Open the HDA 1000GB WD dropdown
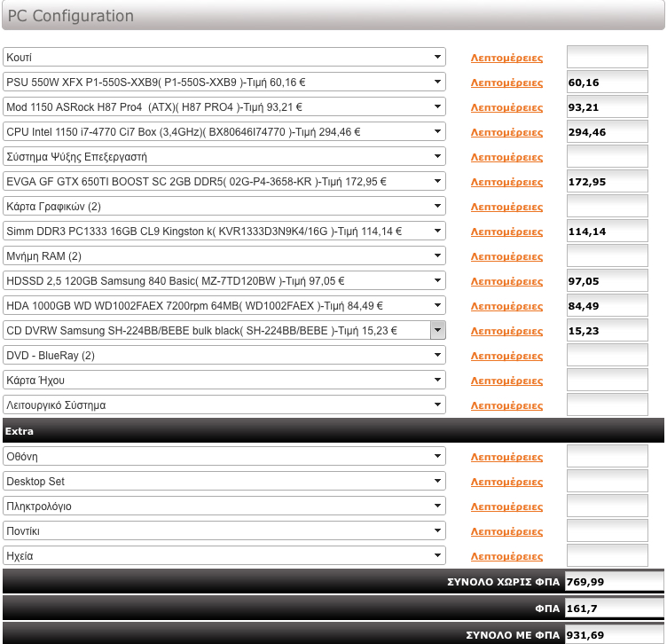The width and height of the screenshot is (667, 644). tap(224, 305)
